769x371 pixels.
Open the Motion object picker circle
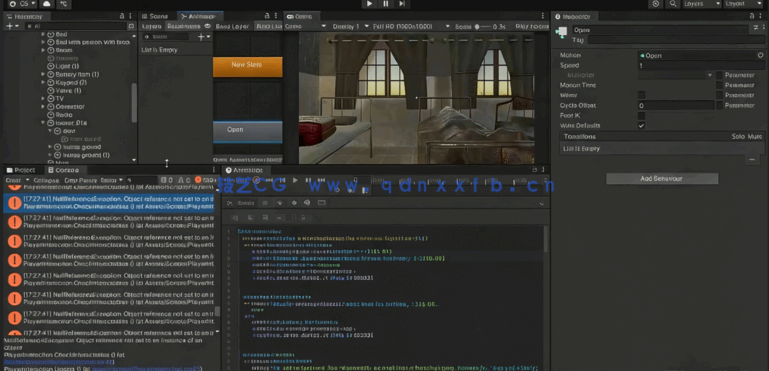tap(761, 55)
